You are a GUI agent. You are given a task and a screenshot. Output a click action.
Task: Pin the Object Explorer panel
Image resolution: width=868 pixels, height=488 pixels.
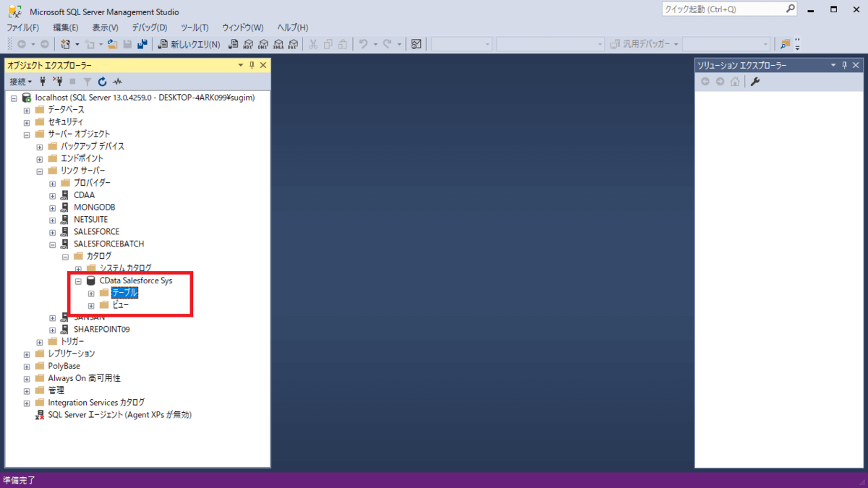(252, 65)
